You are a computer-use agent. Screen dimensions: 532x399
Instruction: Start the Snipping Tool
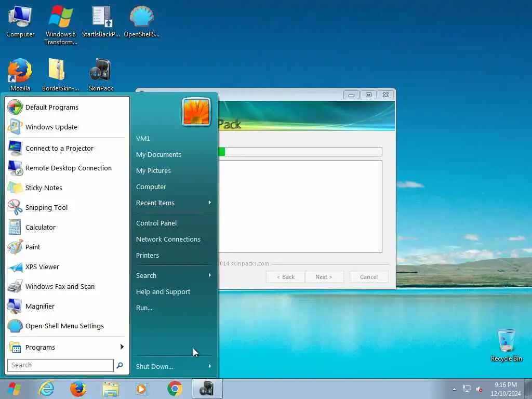(x=67, y=207)
